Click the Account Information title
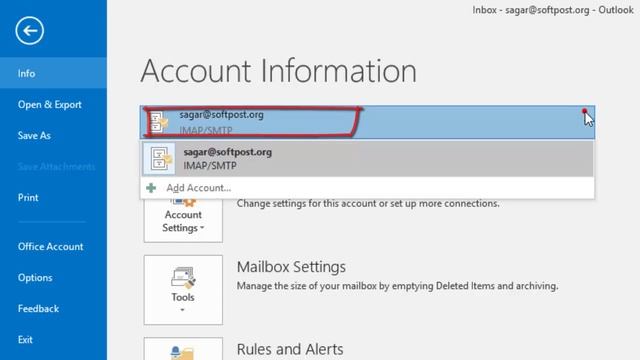The width and height of the screenshot is (640, 360). 278,71
